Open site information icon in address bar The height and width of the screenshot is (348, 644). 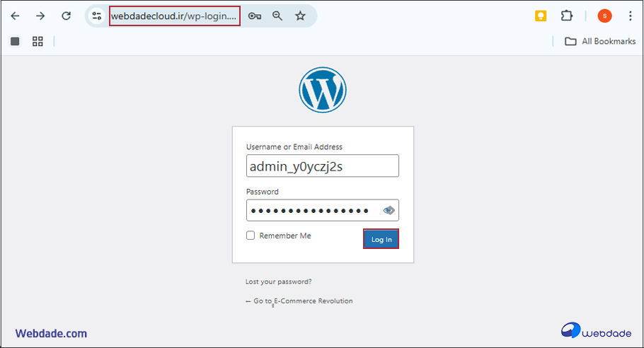[97, 16]
